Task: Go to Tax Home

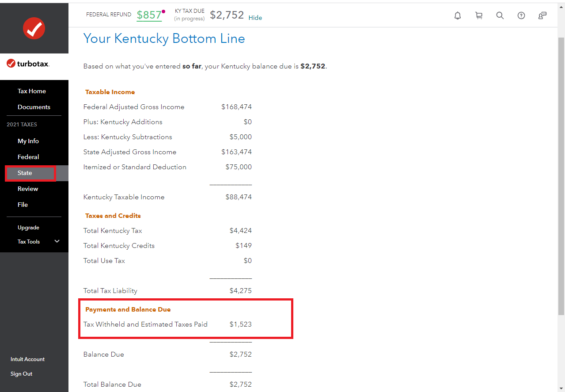Action: [32, 91]
